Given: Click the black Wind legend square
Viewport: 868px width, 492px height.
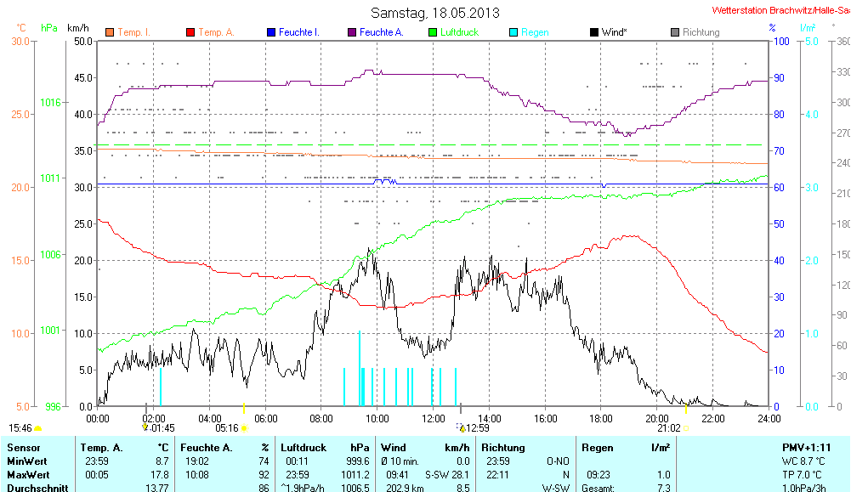Looking at the screenshot, I should [593, 32].
